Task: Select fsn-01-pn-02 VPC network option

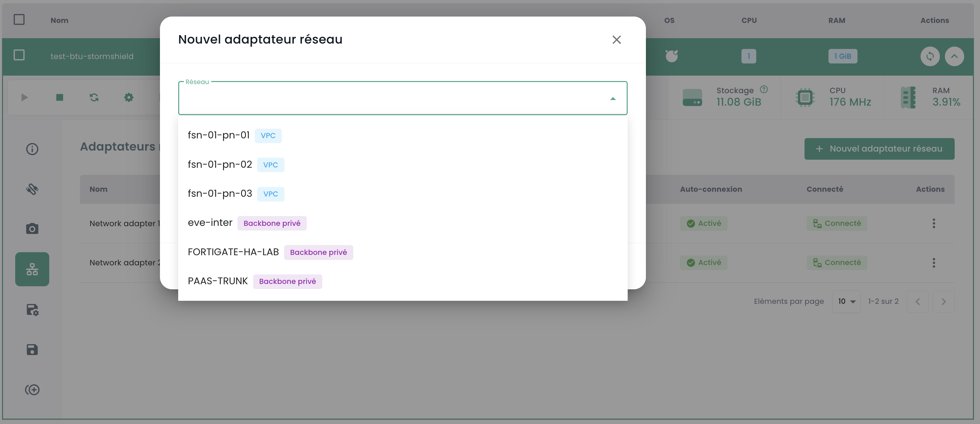Action: [220, 164]
